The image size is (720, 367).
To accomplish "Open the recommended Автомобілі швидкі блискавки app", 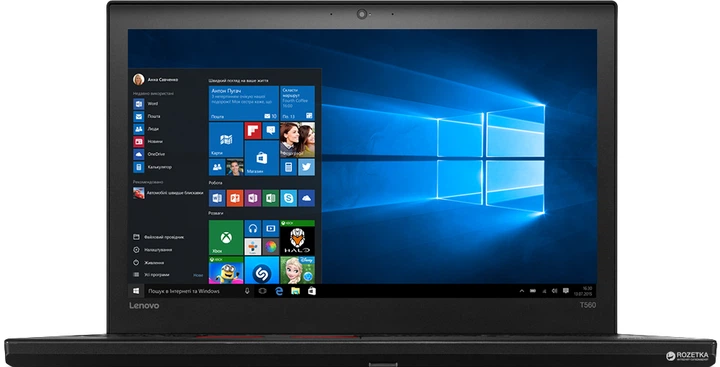I will coord(168,193).
